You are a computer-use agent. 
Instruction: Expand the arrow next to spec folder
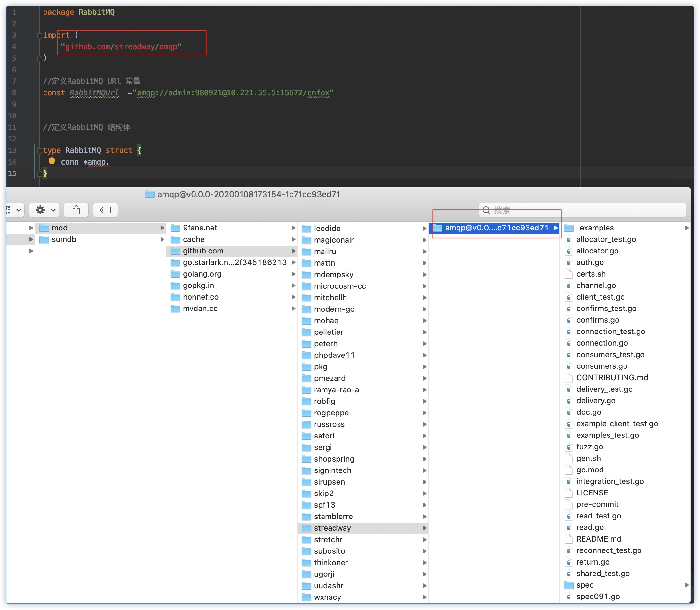tap(686, 585)
